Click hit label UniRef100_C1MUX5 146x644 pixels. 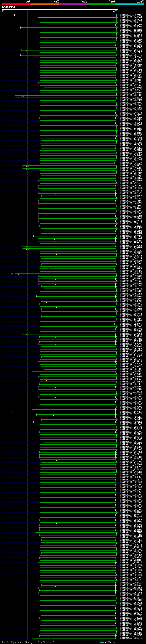click(131, 27)
